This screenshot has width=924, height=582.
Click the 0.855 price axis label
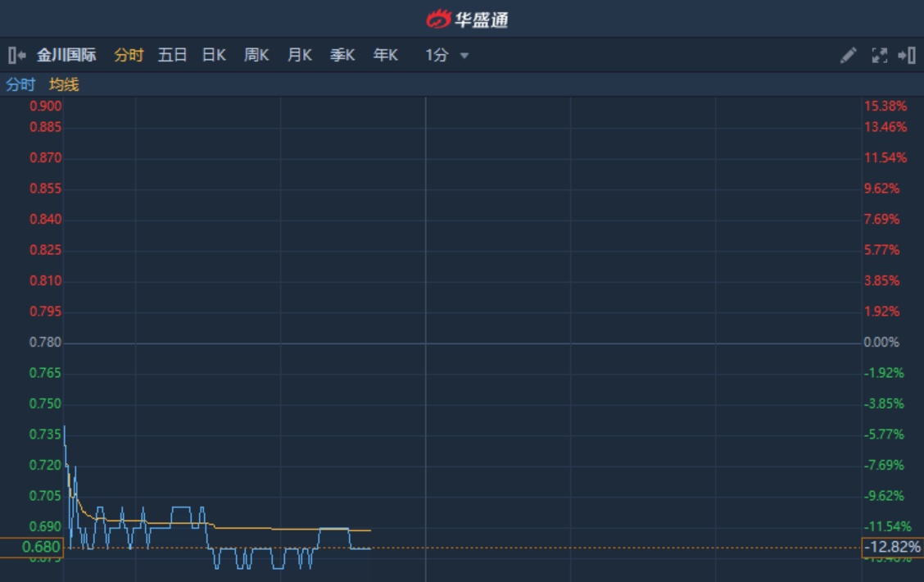coord(45,189)
